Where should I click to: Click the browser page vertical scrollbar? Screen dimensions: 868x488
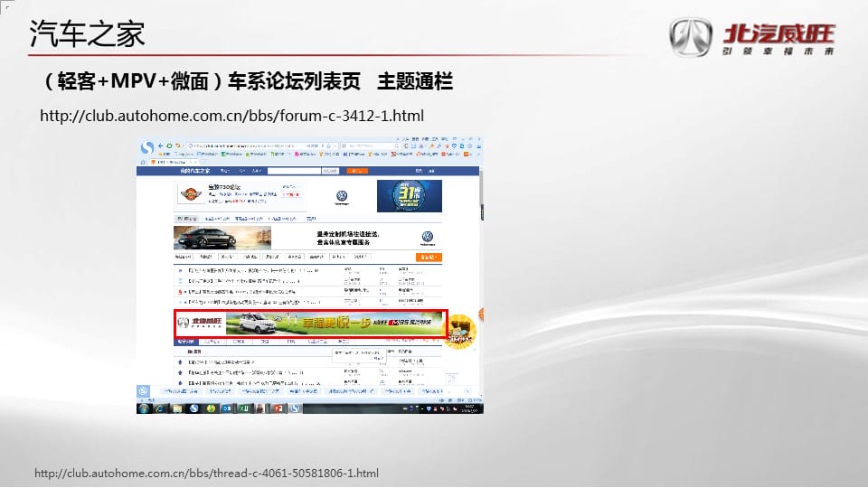tap(480, 271)
